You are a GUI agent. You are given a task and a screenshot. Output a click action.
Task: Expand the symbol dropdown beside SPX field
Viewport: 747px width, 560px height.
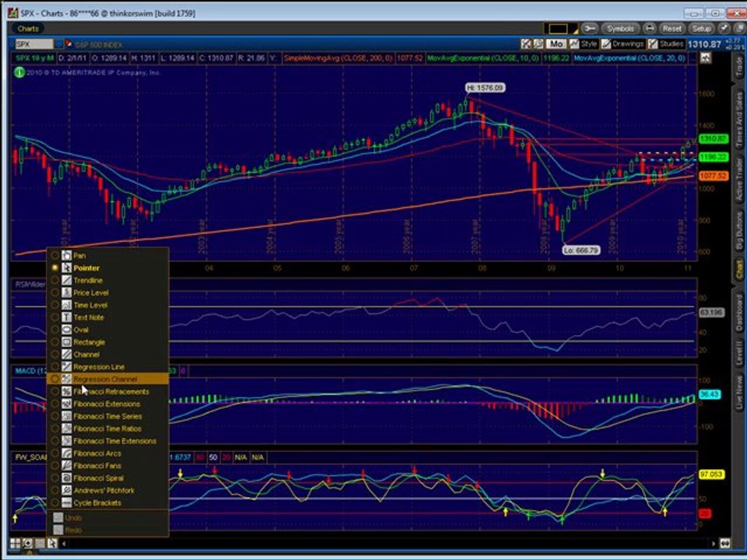tap(58, 44)
